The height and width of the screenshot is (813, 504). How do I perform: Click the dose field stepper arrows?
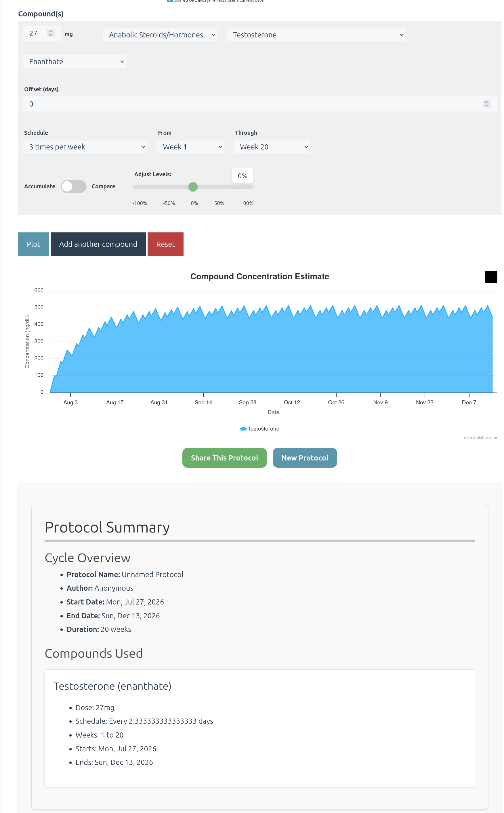click(51, 33)
